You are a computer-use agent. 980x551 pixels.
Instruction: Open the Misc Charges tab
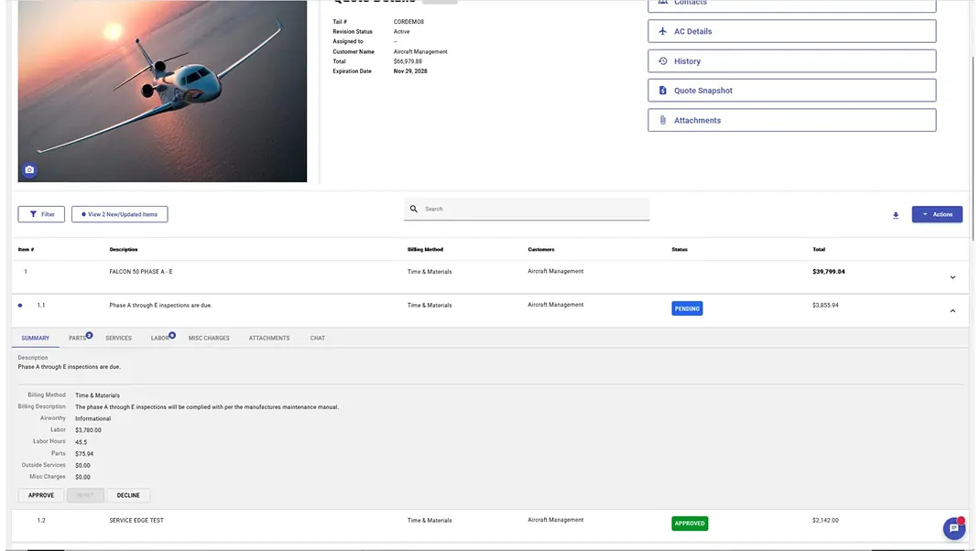tap(209, 338)
